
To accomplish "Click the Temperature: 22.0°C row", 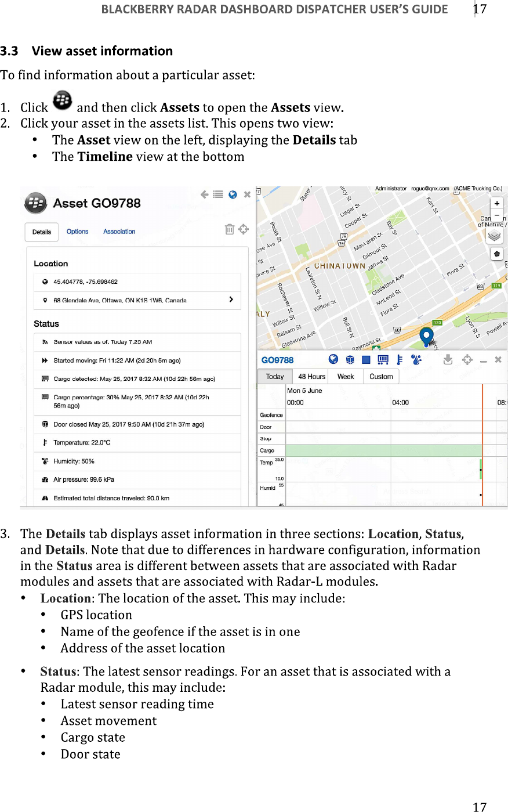I will coord(137,443).
